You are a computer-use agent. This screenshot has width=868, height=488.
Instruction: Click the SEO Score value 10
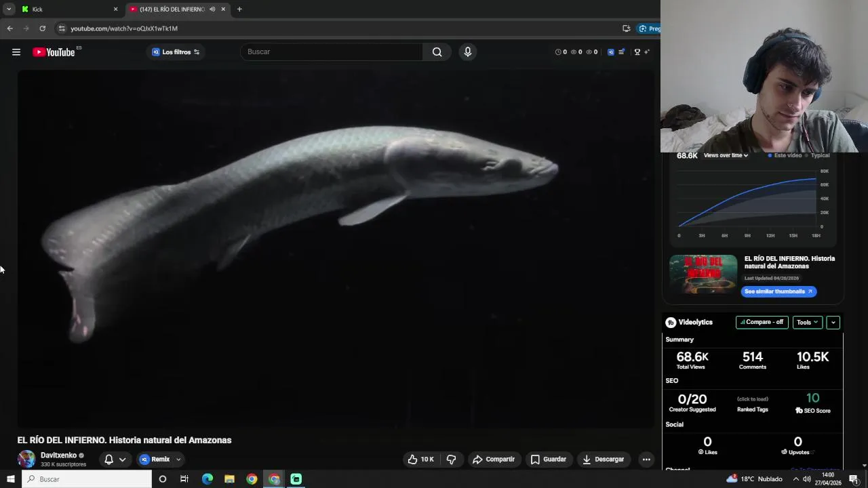[812, 399]
